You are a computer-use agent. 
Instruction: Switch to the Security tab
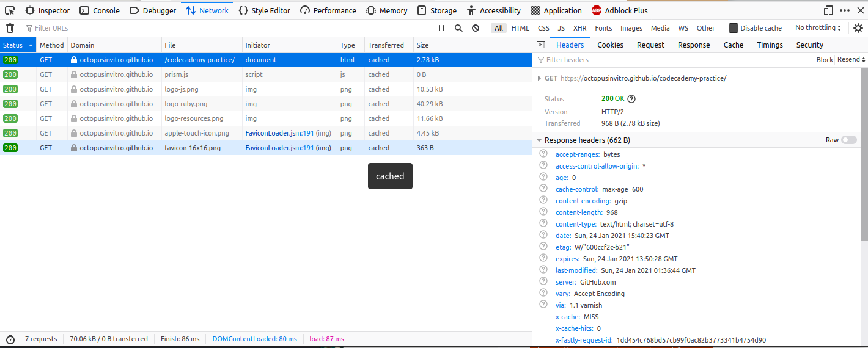(x=809, y=45)
